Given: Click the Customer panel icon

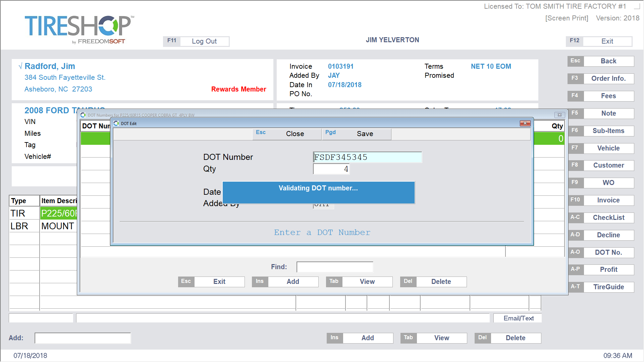Looking at the screenshot, I should [608, 165].
